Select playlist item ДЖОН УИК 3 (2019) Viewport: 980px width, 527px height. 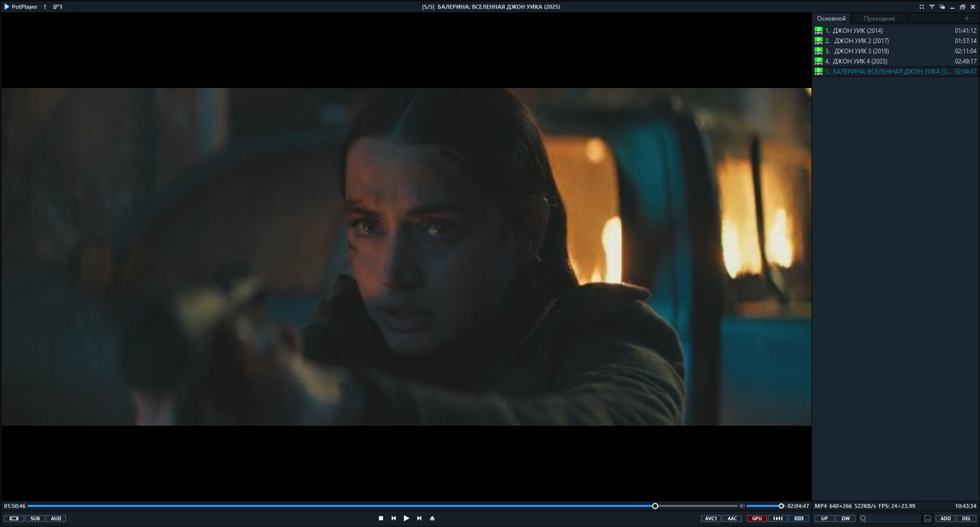click(x=895, y=51)
